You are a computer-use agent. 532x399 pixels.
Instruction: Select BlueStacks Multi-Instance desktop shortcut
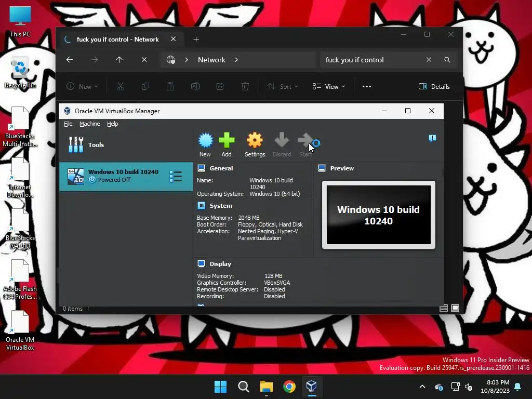pos(20,127)
